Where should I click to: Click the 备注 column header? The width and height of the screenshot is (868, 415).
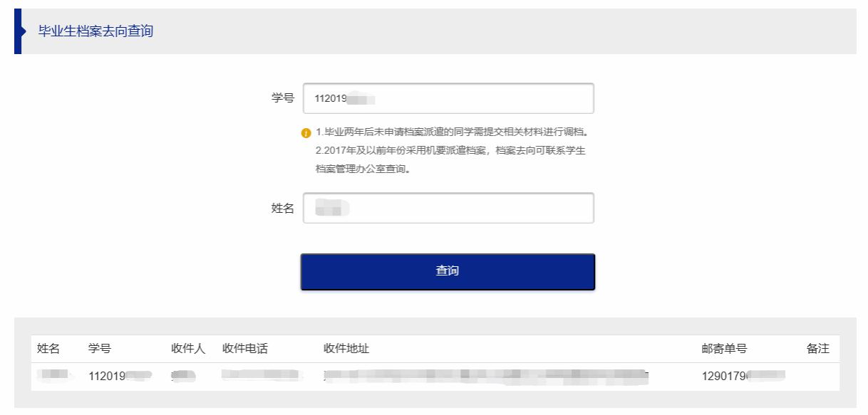(x=818, y=349)
